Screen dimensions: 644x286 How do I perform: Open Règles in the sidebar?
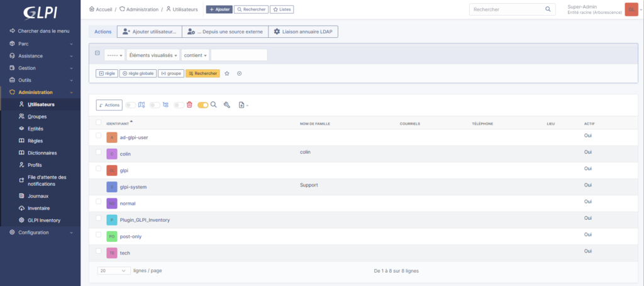(35, 140)
